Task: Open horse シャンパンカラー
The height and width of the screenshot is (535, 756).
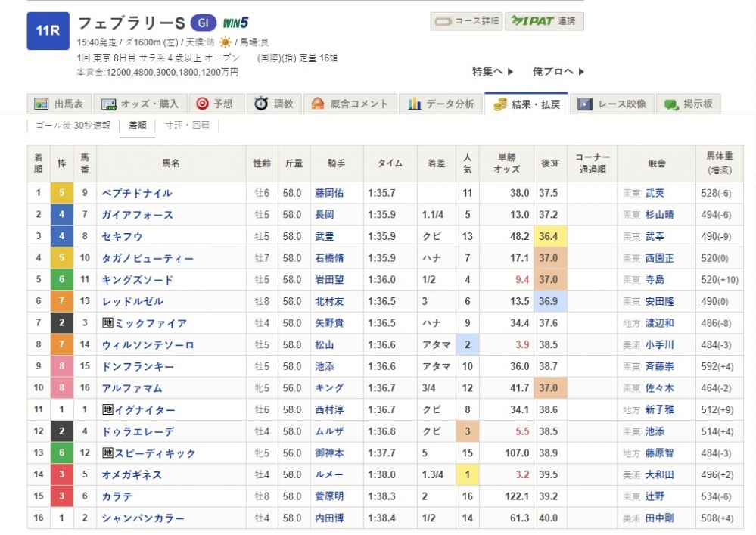Action: [143, 518]
